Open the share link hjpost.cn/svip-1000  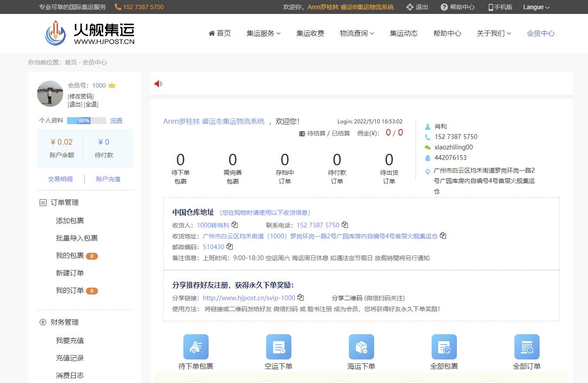pos(249,298)
